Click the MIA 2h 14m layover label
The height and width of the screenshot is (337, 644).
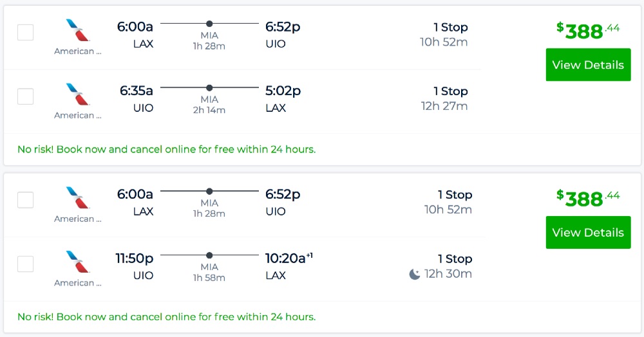209,105
